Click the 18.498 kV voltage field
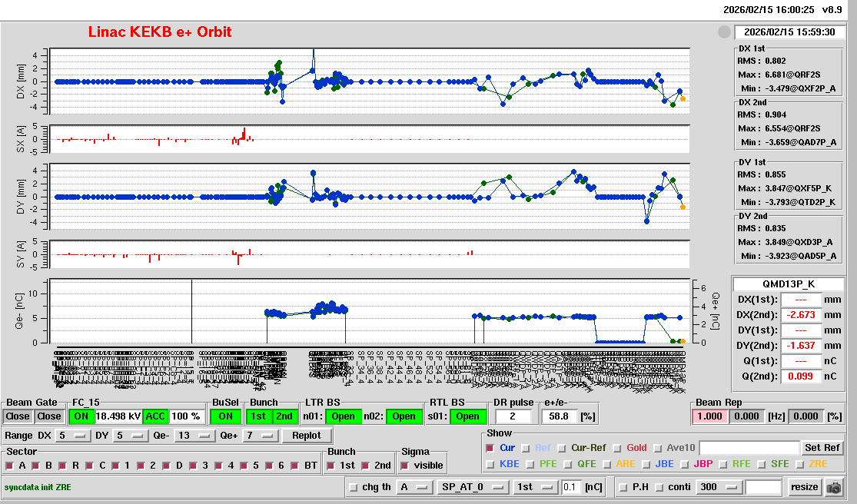 (x=118, y=416)
